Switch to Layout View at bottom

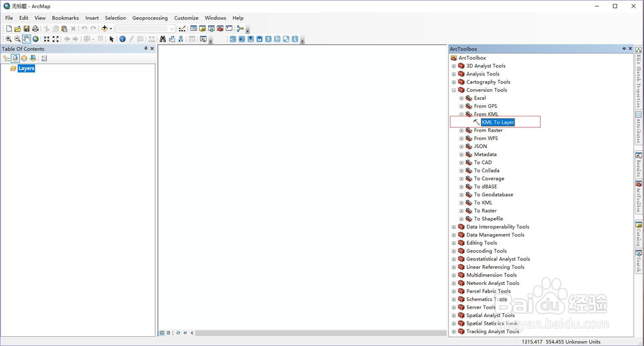click(x=168, y=333)
